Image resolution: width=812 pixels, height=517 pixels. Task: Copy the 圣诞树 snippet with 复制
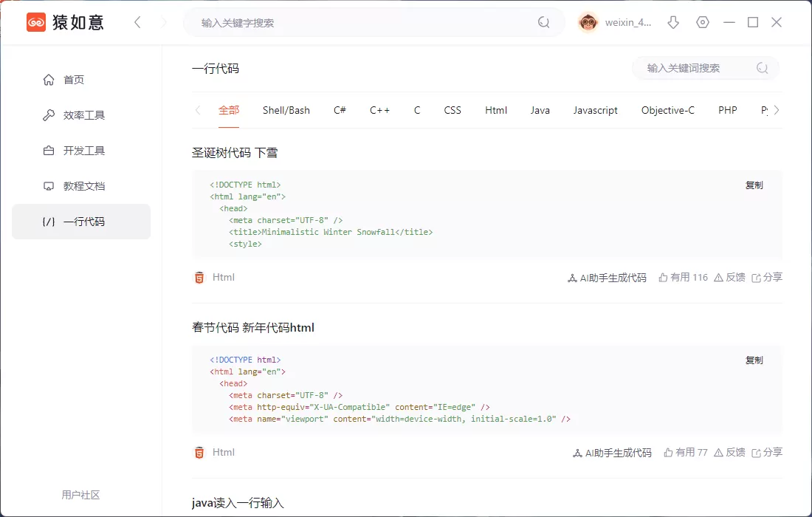point(754,185)
